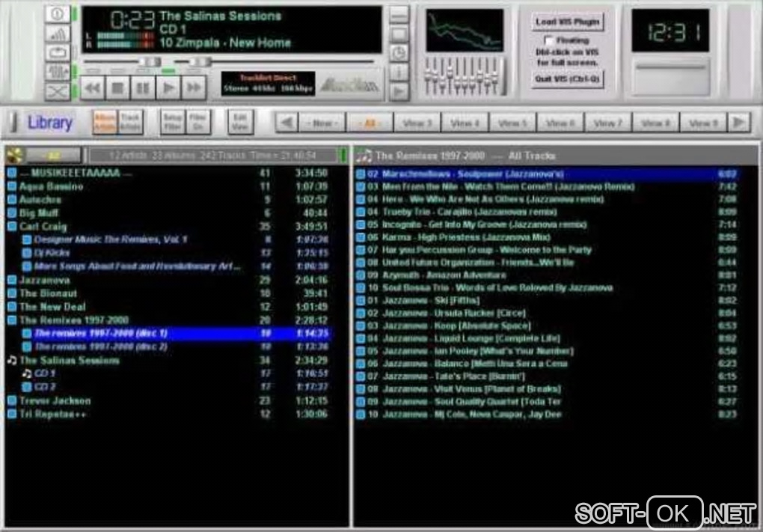The width and height of the screenshot is (763, 532).
Task: Click the stop button
Action: point(117,88)
